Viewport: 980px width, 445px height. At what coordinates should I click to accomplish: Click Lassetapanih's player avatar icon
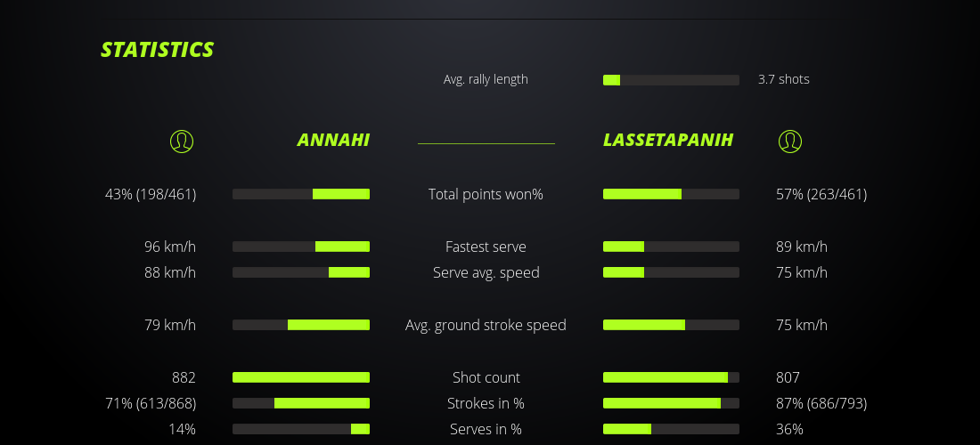[x=789, y=141]
